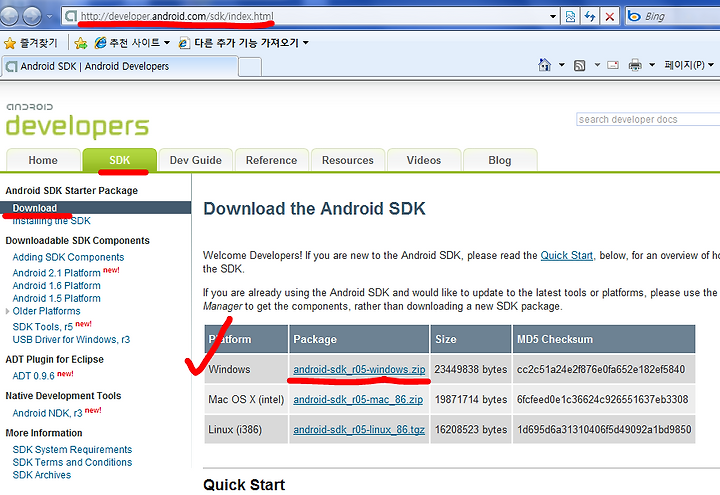
Task: Select Download in the sidebar
Action: tap(96, 208)
